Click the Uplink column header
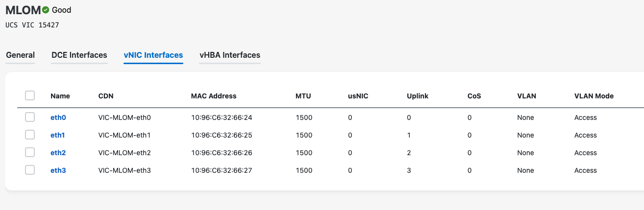Image resolution: width=644 pixels, height=210 pixels. tap(418, 96)
